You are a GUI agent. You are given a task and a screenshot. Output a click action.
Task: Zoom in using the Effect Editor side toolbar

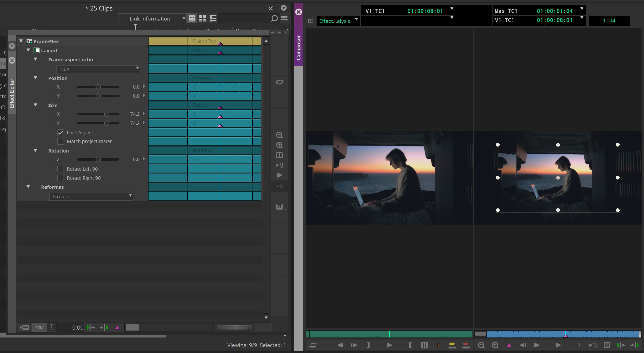pos(279,145)
